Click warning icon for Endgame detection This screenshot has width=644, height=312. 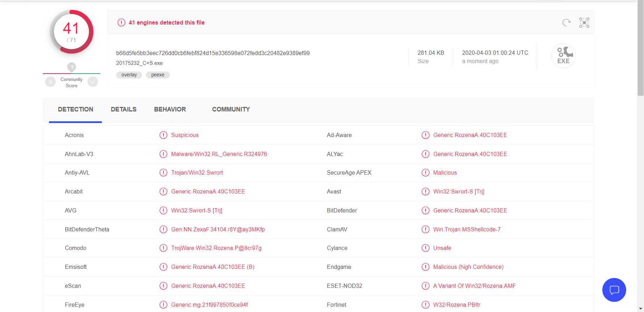click(x=425, y=267)
